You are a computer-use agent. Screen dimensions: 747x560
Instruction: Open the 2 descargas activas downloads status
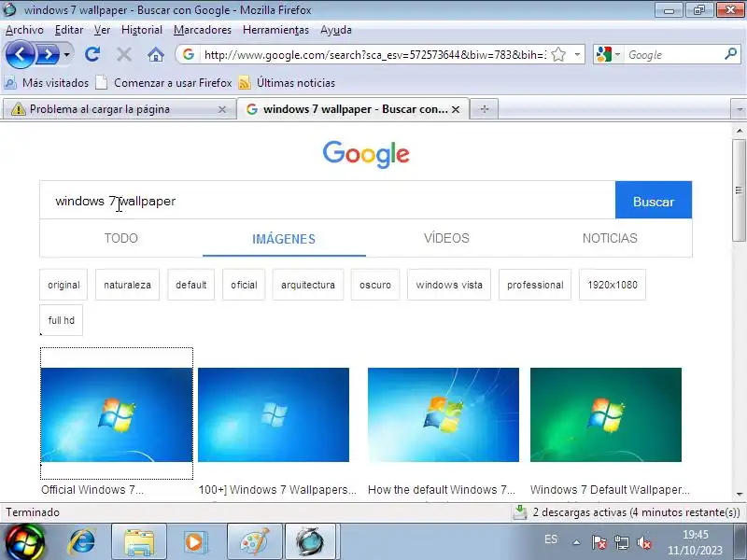tap(636, 512)
